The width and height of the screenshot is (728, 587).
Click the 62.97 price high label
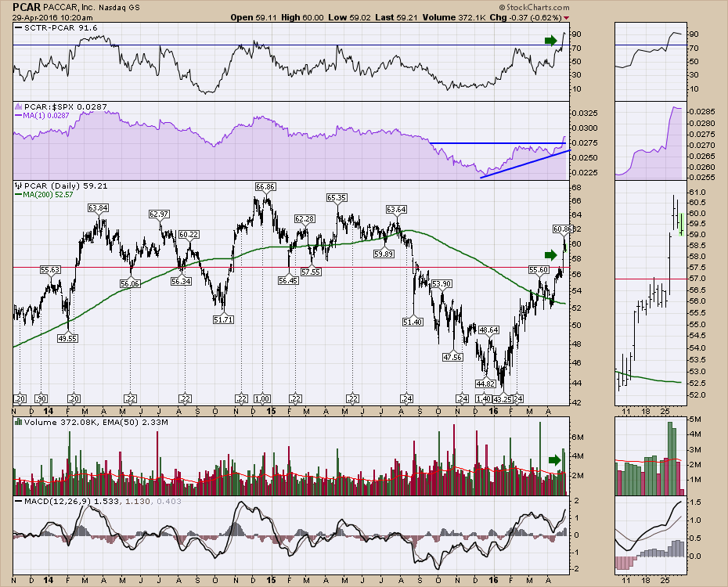tap(159, 214)
